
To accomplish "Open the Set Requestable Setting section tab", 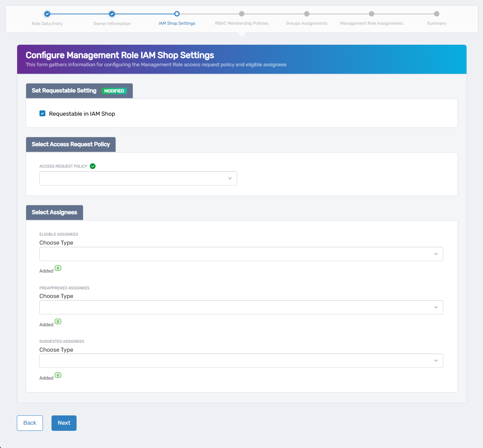I will click(x=64, y=91).
